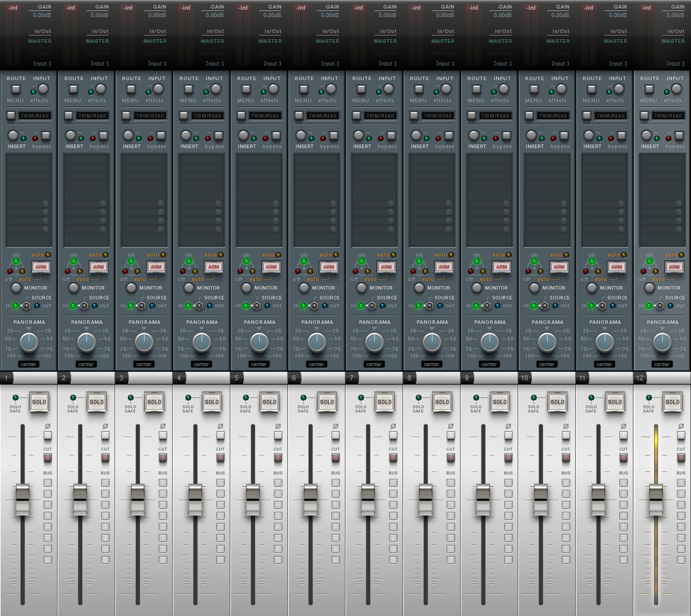Toggle CUT on channel 1
This screenshot has height=616, width=691.
[x=48, y=457]
